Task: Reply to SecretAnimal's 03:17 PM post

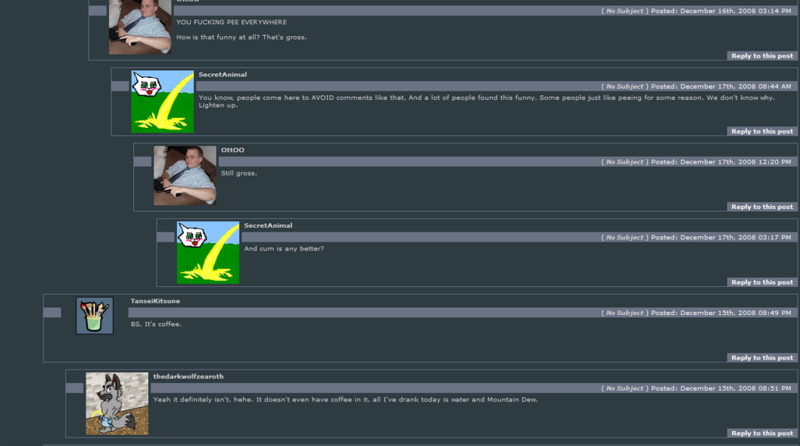Action: coord(762,283)
